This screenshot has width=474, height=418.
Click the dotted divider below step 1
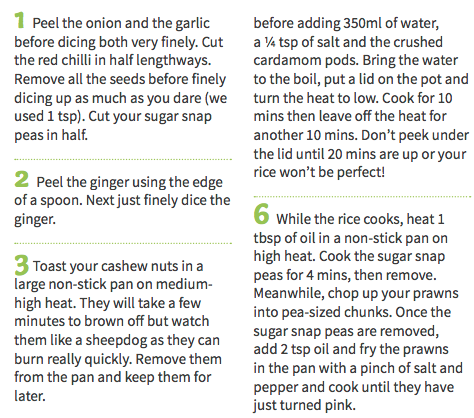point(123,160)
